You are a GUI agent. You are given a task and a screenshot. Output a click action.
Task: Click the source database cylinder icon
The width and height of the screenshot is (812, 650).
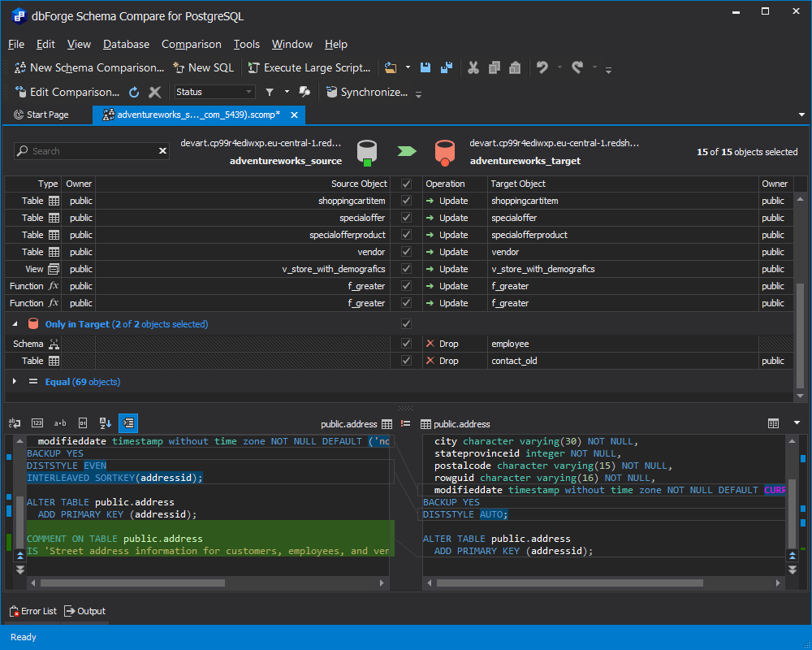point(367,153)
